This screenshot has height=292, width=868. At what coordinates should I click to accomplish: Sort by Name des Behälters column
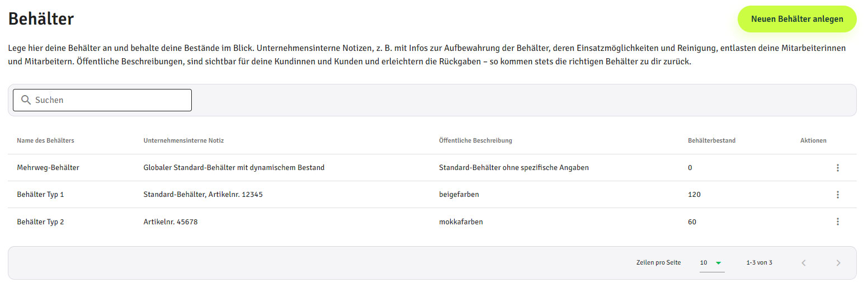tap(45, 140)
